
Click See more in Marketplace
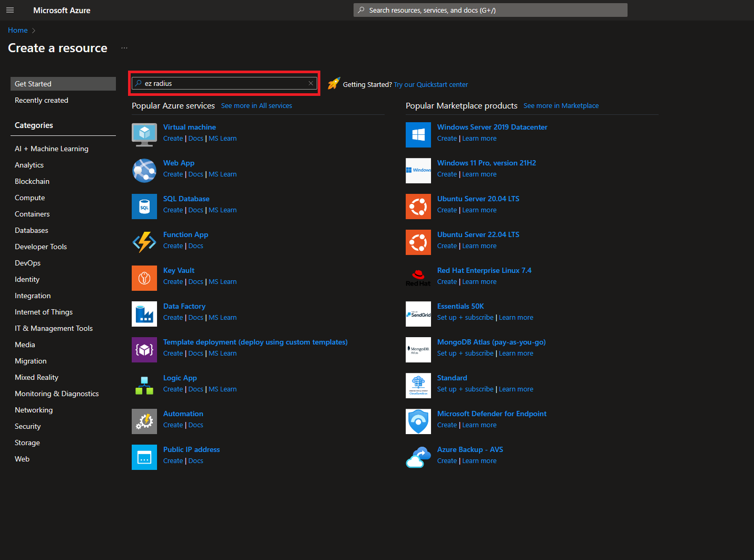(x=561, y=105)
